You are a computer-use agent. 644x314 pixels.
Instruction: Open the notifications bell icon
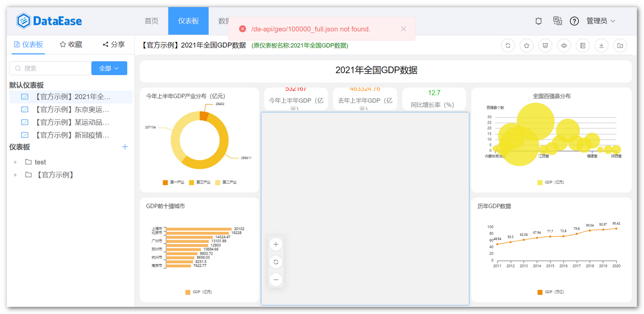539,21
